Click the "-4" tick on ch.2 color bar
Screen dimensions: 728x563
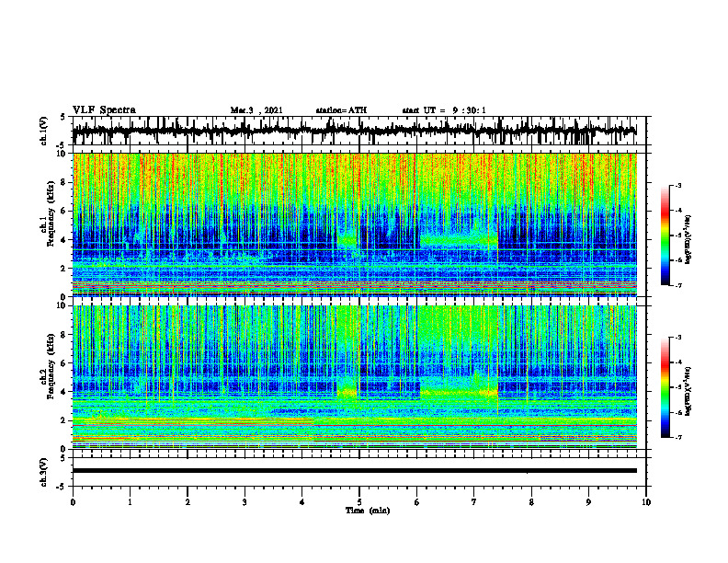click(x=678, y=362)
